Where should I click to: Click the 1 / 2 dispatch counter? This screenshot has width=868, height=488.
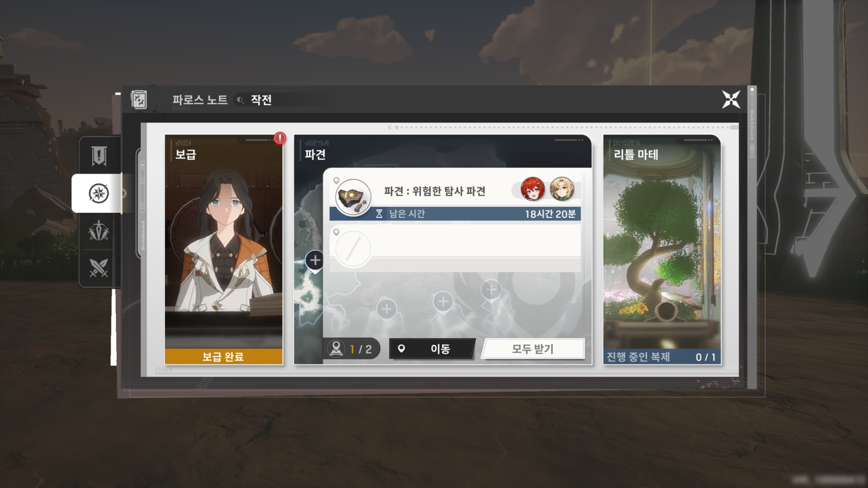352,349
